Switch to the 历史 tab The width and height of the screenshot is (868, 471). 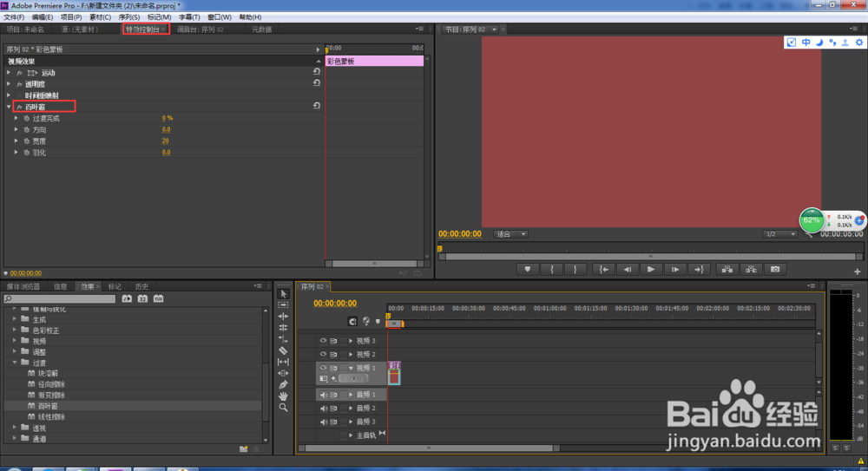141,287
